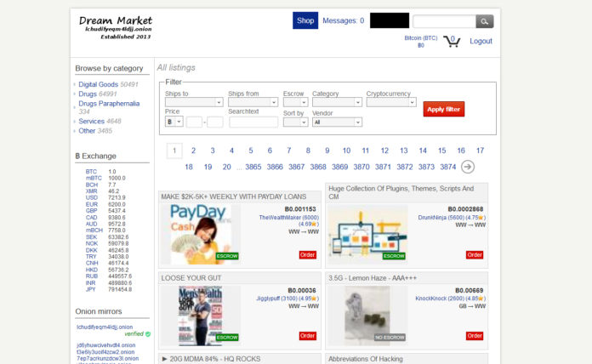Open the Men's Health magazine thumbnail
The image size is (592, 364).
[x=201, y=316]
